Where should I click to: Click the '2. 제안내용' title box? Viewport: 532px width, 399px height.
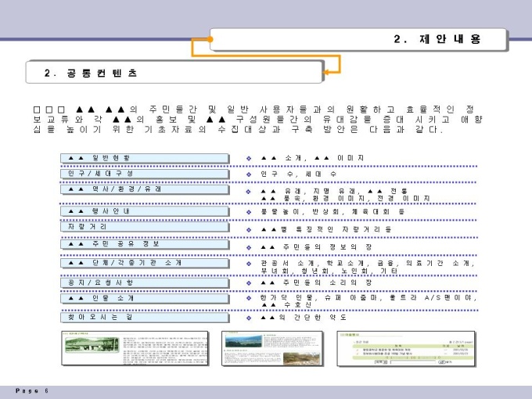[358, 39]
